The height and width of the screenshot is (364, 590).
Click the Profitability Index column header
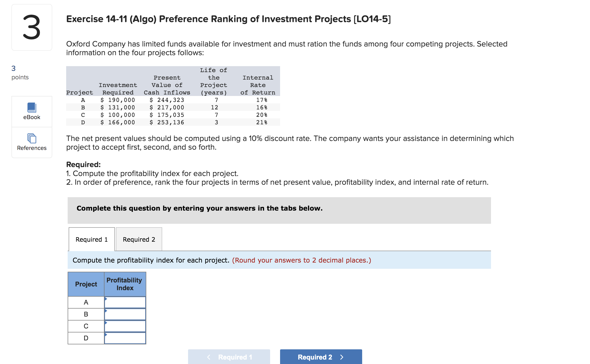(125, 284)
